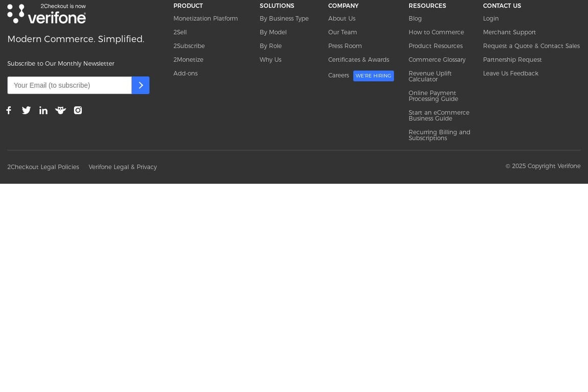Open the Careers link

tap(338, 76)
